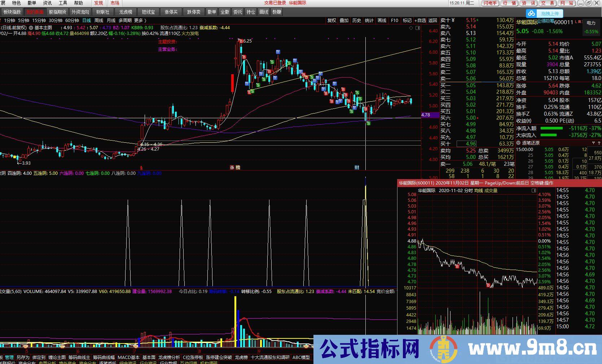
Task: Open the 龙虎榜 toolbar item
Action: click(126, 12)
